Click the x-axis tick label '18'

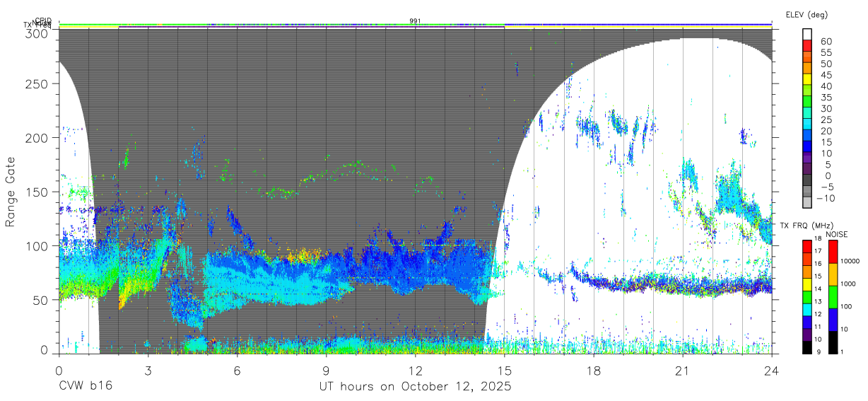594,371
